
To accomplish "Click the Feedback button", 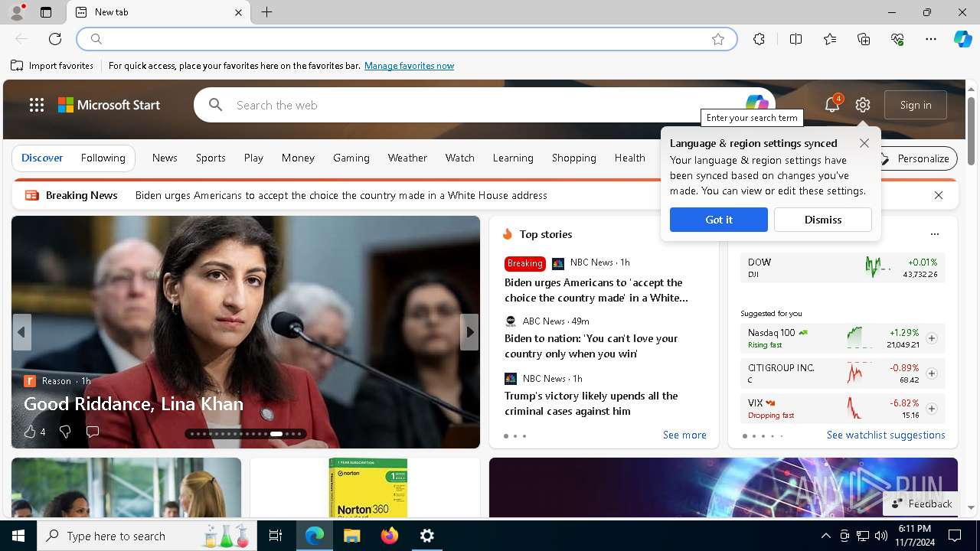I will 922,504.
